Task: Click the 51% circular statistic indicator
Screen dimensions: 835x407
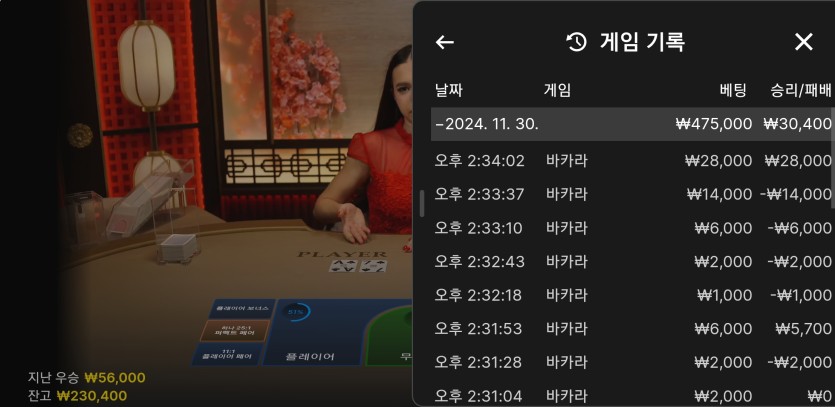Action: click(x=296, y=312)
